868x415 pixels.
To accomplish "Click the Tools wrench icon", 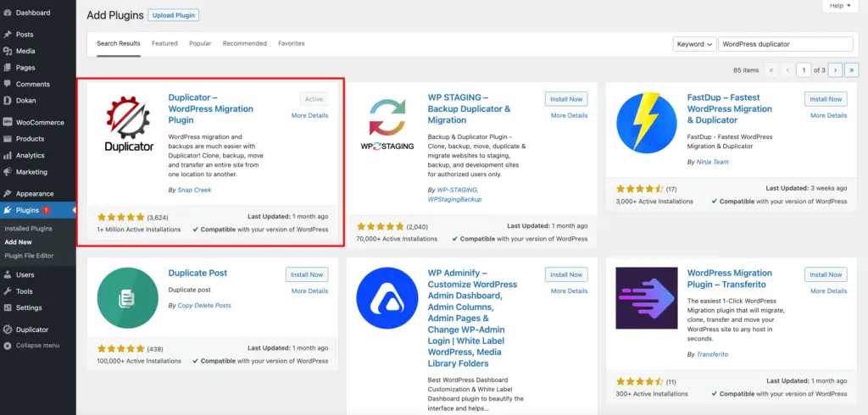I will click(x=7, y=291).
